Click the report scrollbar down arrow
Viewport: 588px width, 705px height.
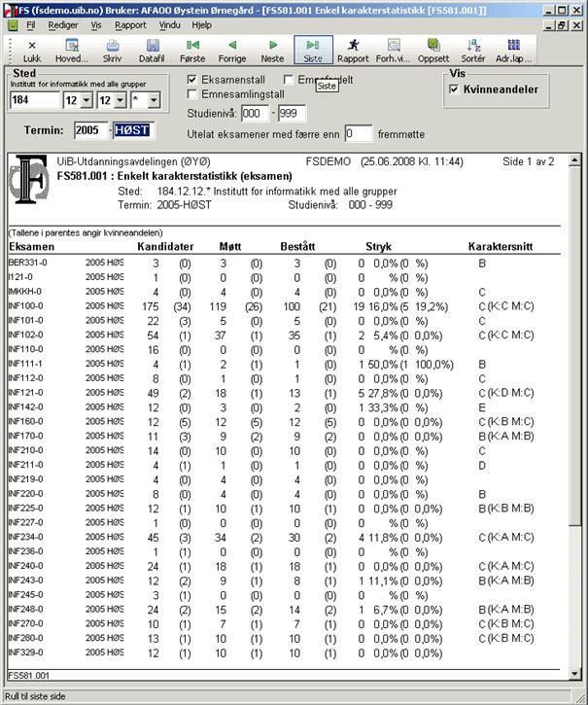(574, 673)
